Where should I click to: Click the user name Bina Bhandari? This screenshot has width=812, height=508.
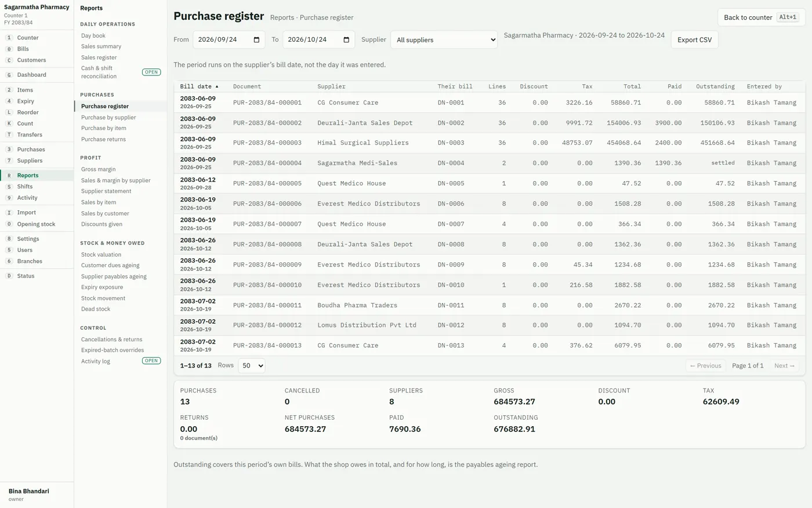[29, 491]
